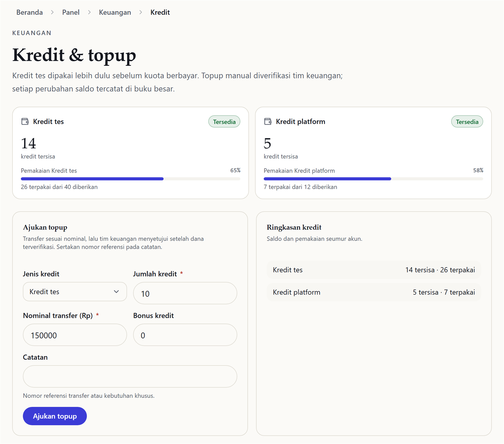This screenshot has height=444, width=504.
Task: Submit the Ajukan topup button
Action: pos(55,416)
